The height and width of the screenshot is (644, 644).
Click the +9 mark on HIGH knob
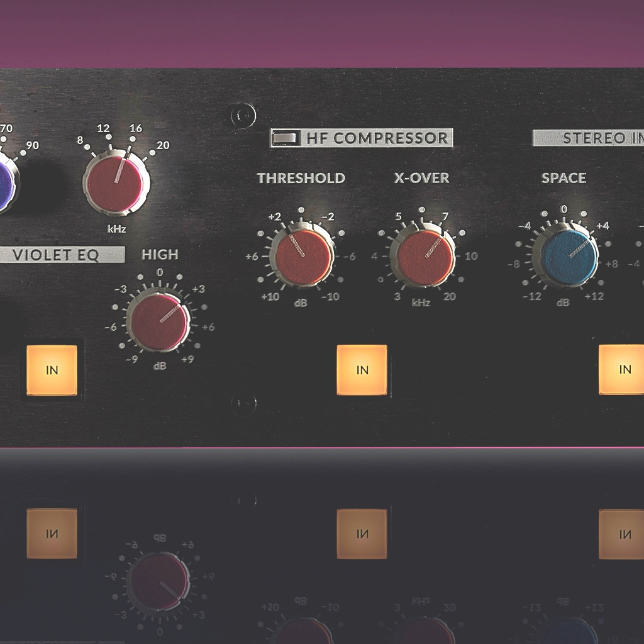click(x=187, y=360)
